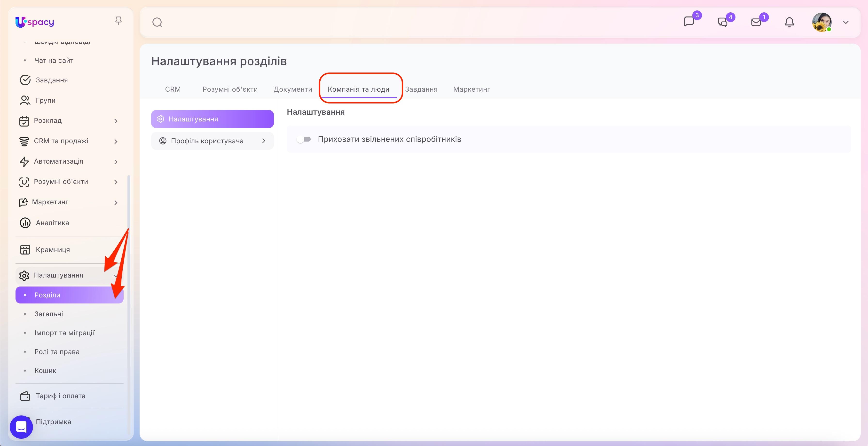This screenshot has height=446, width=868.
Task: Open the support chat widget bubble
Action: [21, 427]
